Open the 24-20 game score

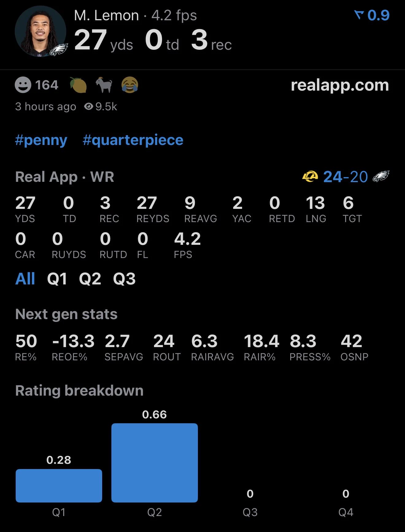(x=345, y=177)
